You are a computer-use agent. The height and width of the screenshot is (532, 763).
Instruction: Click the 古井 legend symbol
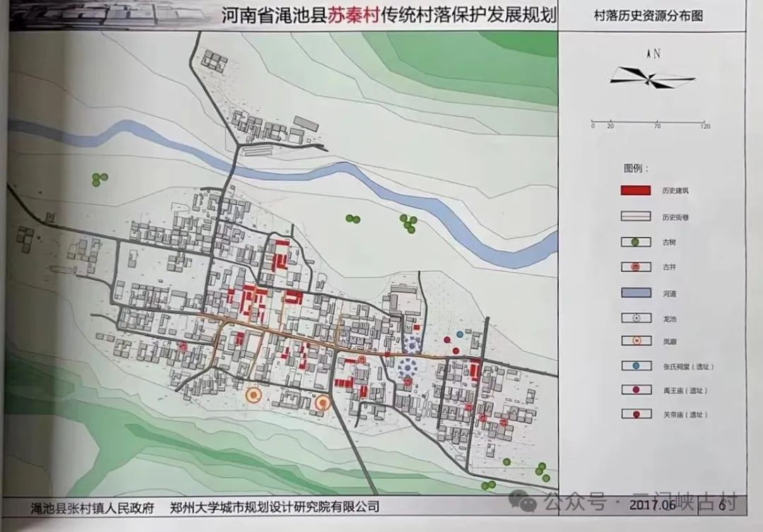coord(634,267)
